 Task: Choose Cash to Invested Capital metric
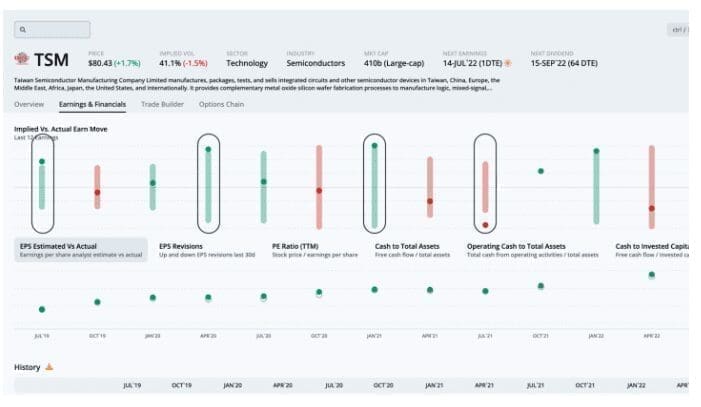(652, 250)
